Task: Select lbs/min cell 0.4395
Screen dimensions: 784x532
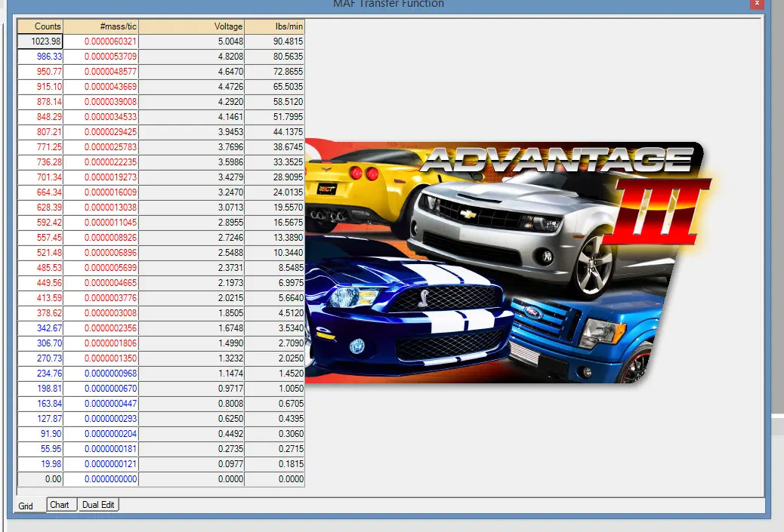Action: pos(274,418)
